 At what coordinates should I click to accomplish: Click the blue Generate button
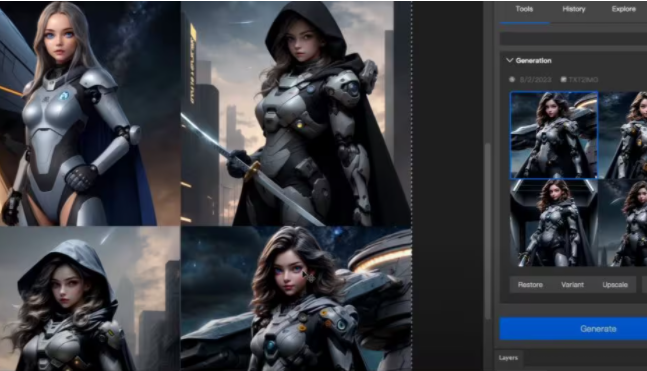point(574,328)
